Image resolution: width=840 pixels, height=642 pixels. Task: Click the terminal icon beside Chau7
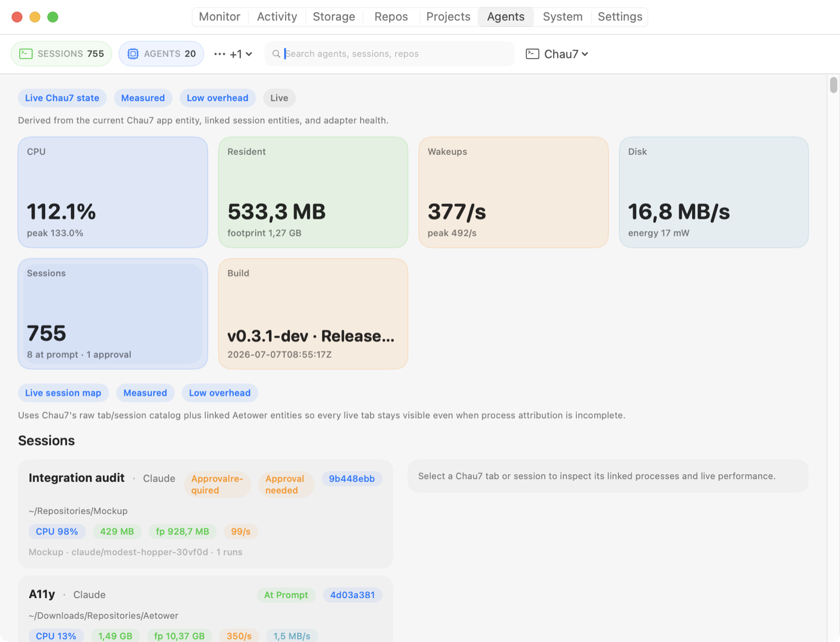coord(532,54)
